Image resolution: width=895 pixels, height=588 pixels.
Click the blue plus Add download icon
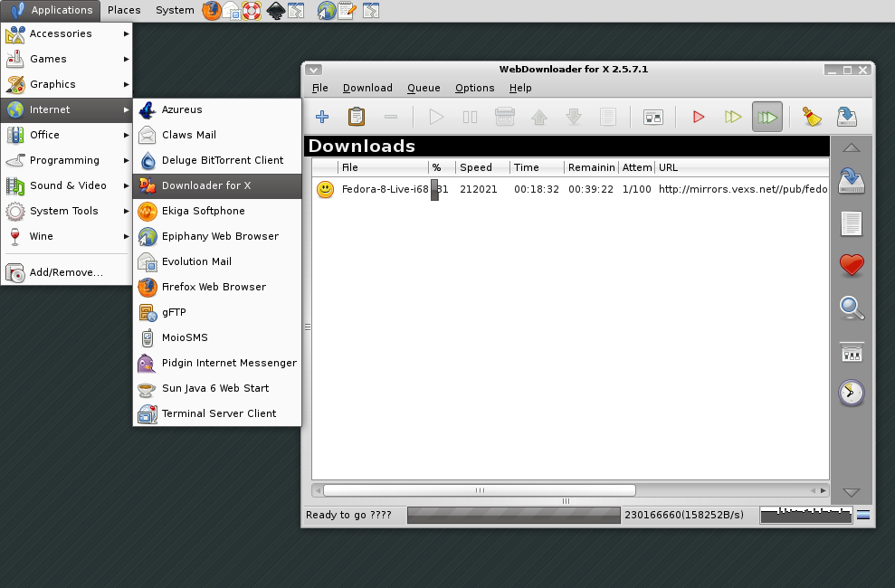pos(322,117)
